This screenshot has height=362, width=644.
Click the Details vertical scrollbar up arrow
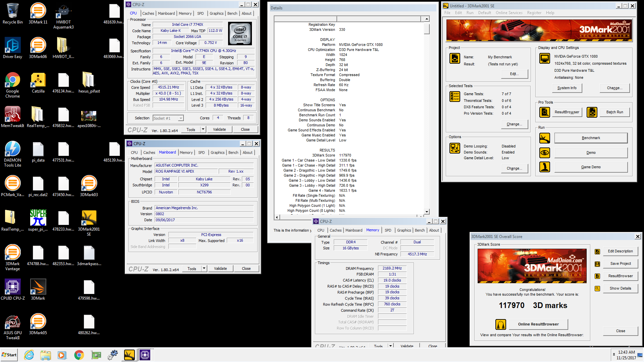(x=427, y=19)
